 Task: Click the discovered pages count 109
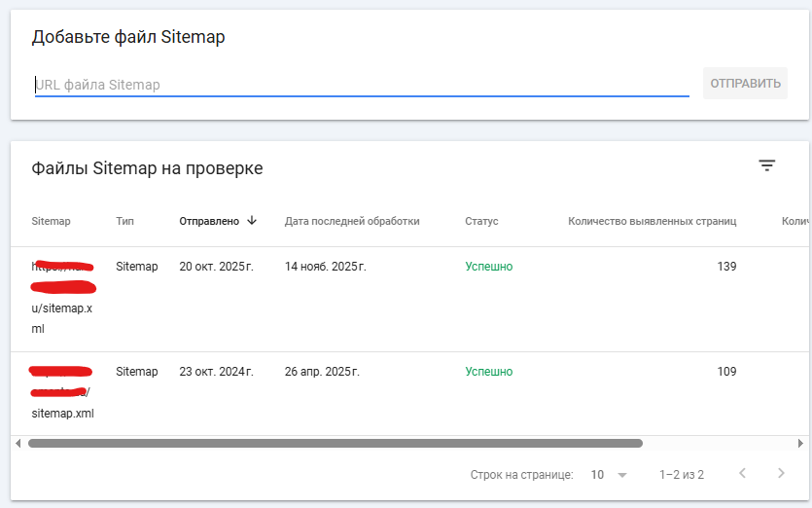(x=726, y=372)
